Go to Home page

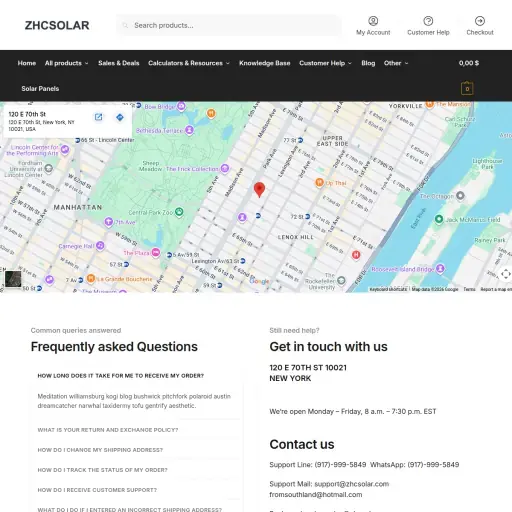tap(27, 63)
